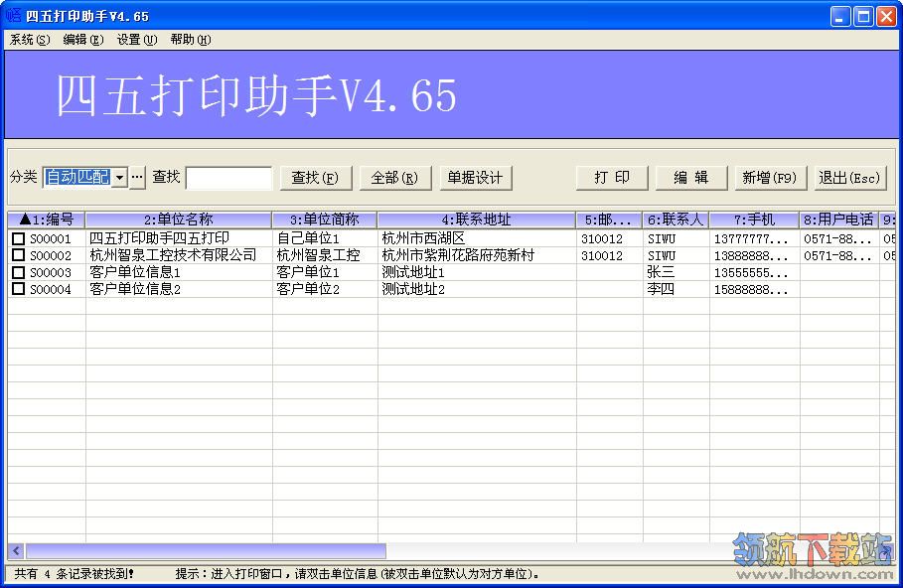This screenshot has height=588, width=903.
Task: Open the 设置(U) menu
Action: coord(136,40)
